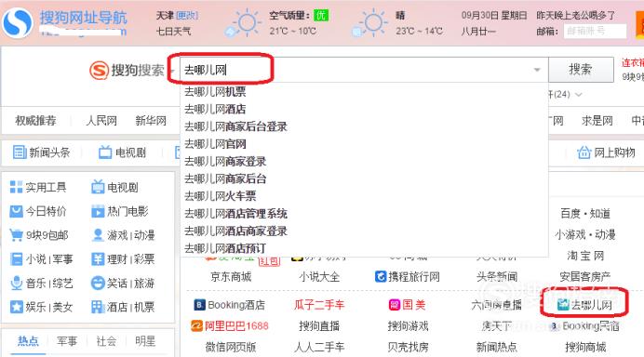This screenshot has width=644, height=357.
Task: Select suggestion 去哪儿网酒店管理系统
Action: 235,214
